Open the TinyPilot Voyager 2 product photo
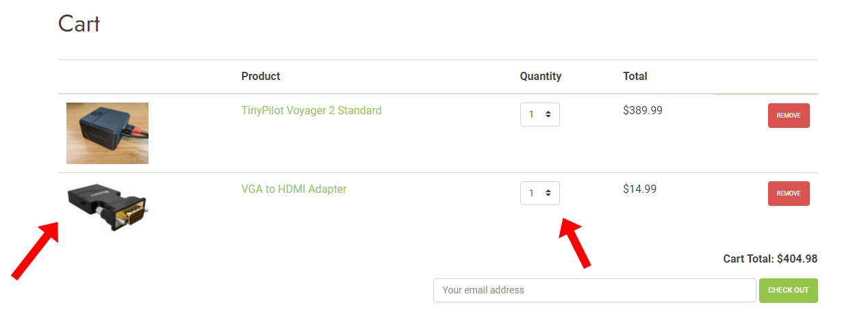Viewport: 868px width, 331px height. [107, 133]
